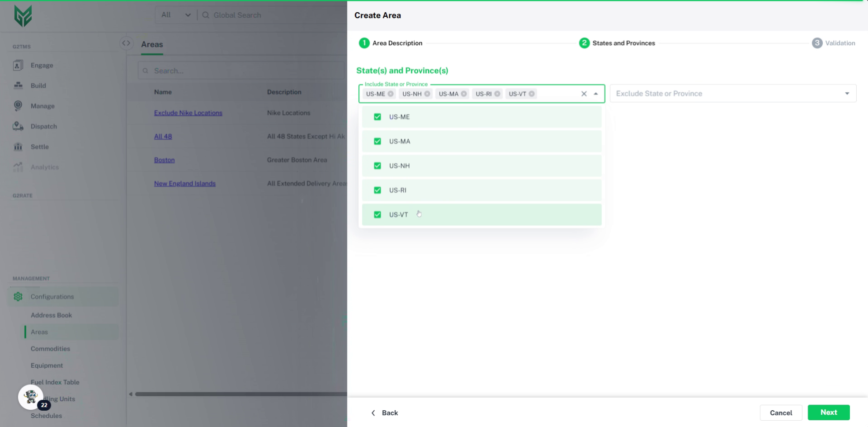Remove the US-NH chip from included states
This screenshot has width=868, height=427.
(x=427, y=94)
